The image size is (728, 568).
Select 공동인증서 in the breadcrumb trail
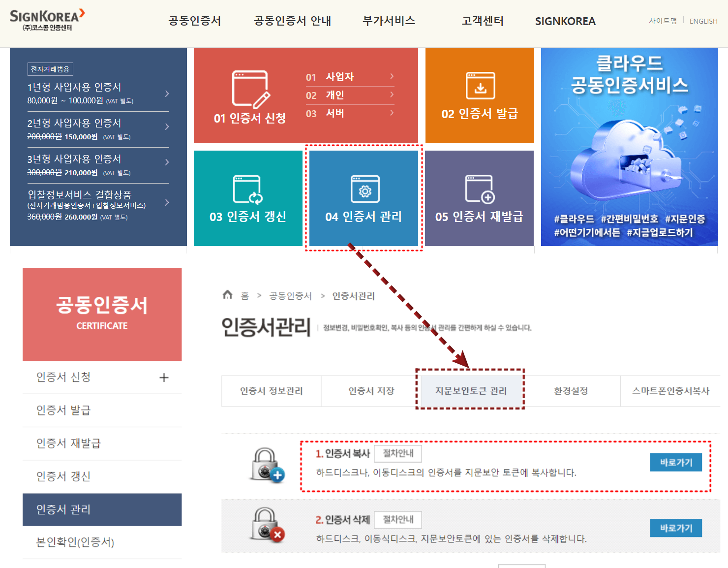tap(290, 295)
